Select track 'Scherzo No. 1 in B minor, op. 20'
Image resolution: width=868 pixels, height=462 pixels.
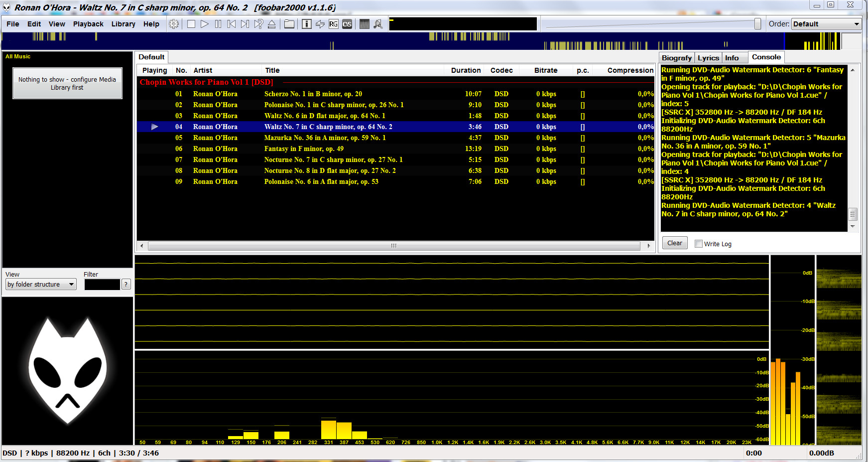pyautogui.click(x=313, y=94)
